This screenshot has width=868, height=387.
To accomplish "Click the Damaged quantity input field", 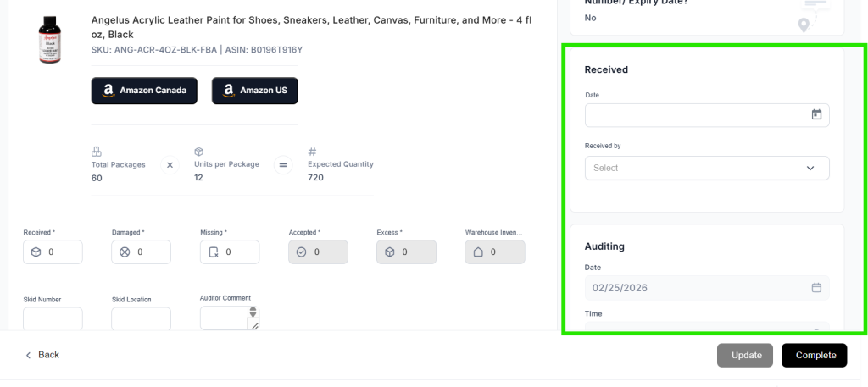I will coord(142,252).
